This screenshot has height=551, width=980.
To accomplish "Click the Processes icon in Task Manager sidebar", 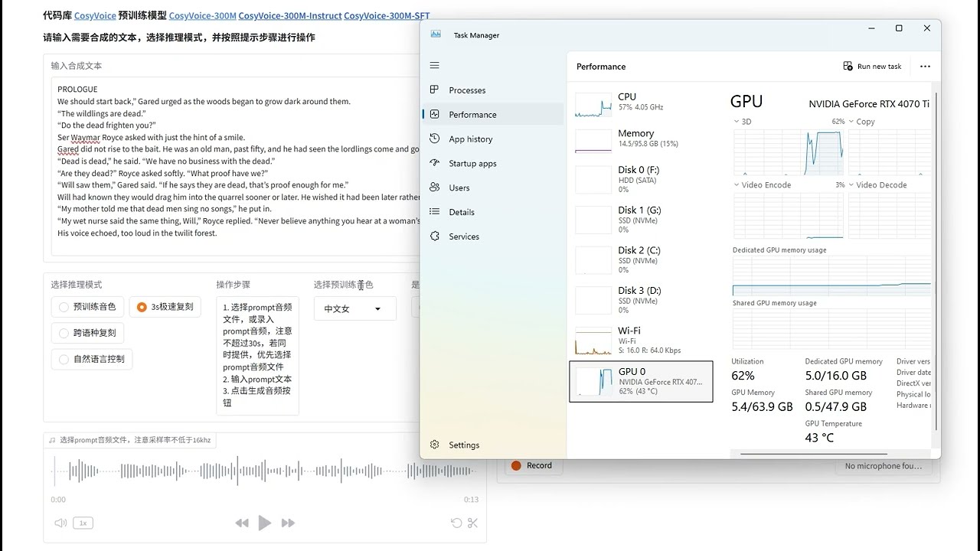I will pyautogui.click(x=435, y=90).
